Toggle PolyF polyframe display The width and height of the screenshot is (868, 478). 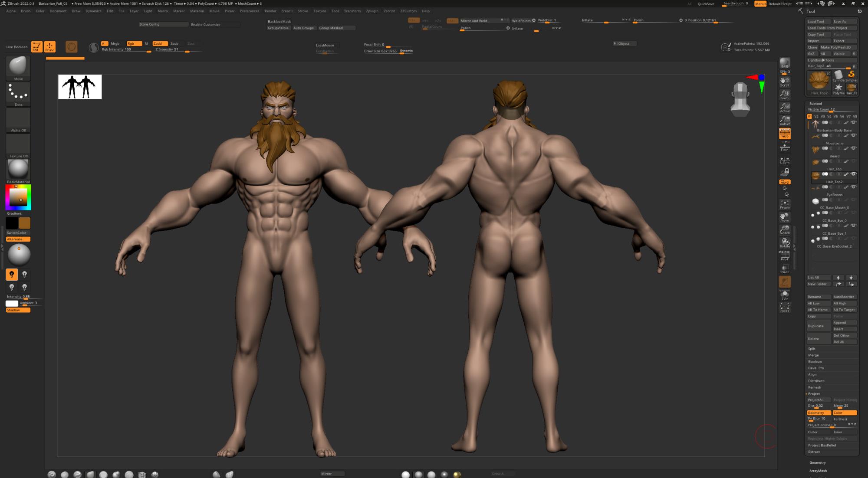point(785,256)
